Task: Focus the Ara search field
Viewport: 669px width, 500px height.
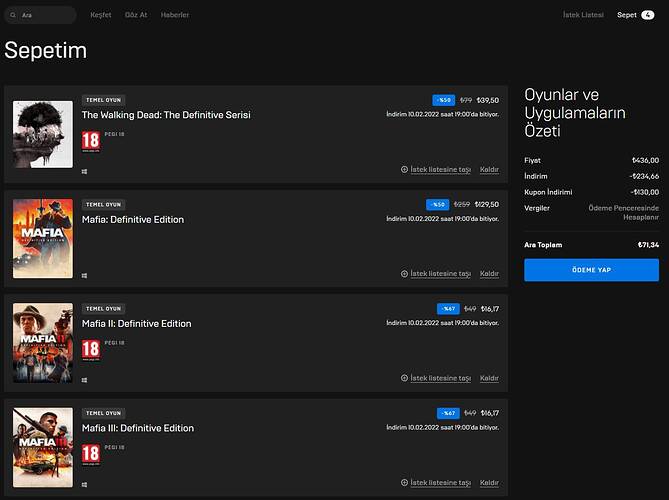Action: click(x=41, y=15)
